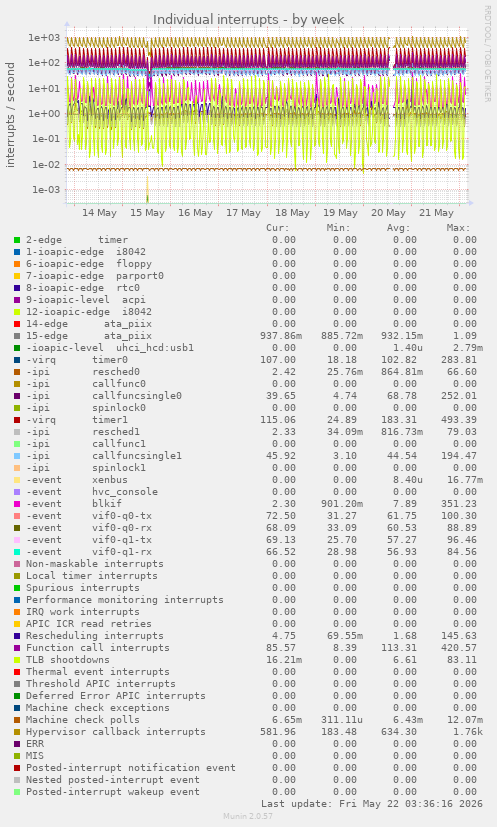Click the magenta blkif legend color square
This screenshot has width=497, height=827.
(x=17, y=504)
